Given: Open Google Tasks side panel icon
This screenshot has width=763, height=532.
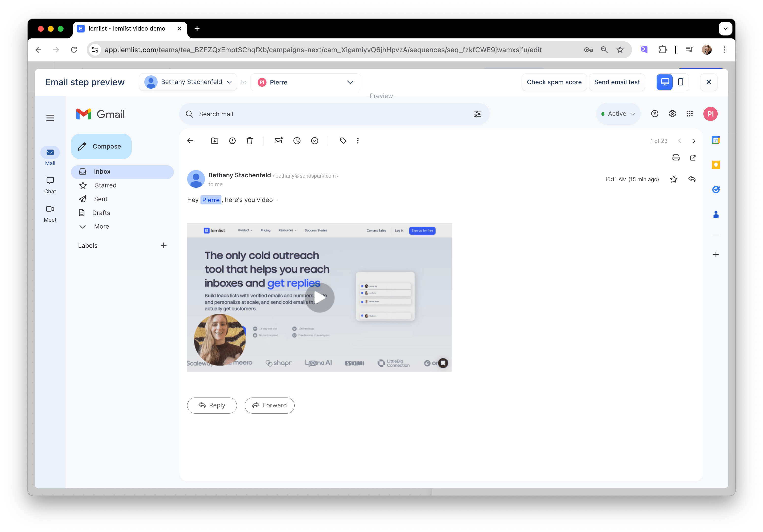Looking at the screenshot, I should (x=716, y=189).
